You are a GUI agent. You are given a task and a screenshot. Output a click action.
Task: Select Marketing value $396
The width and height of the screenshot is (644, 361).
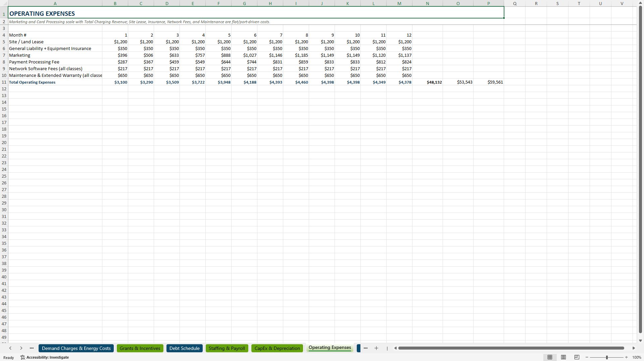(x=115, y=55)
